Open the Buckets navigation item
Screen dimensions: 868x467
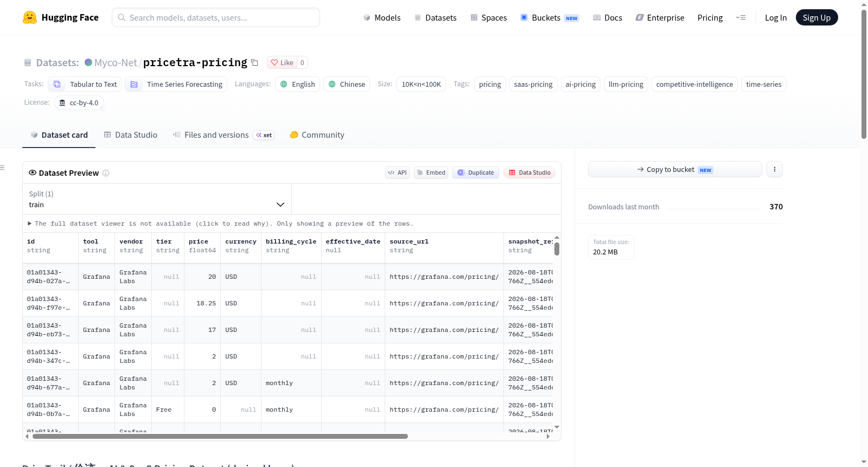pos(550,17)
